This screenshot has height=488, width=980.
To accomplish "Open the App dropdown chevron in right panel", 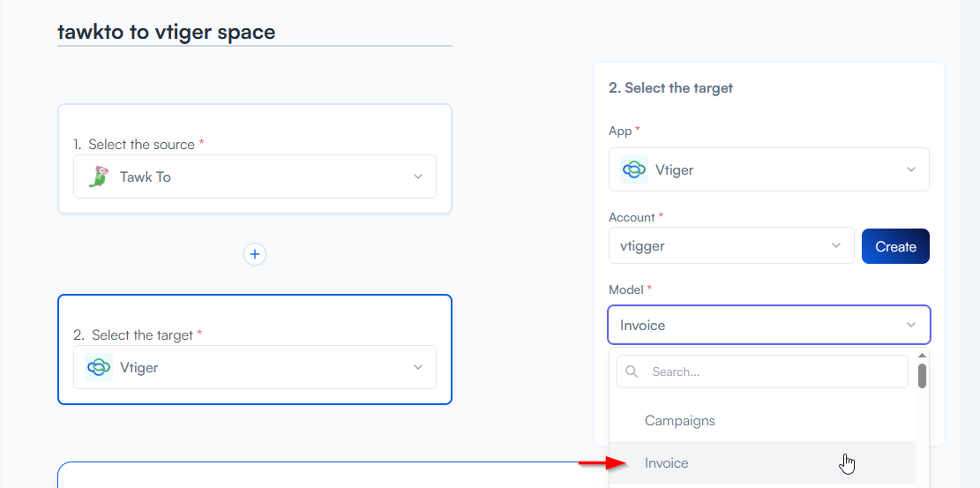I will 911,169.
